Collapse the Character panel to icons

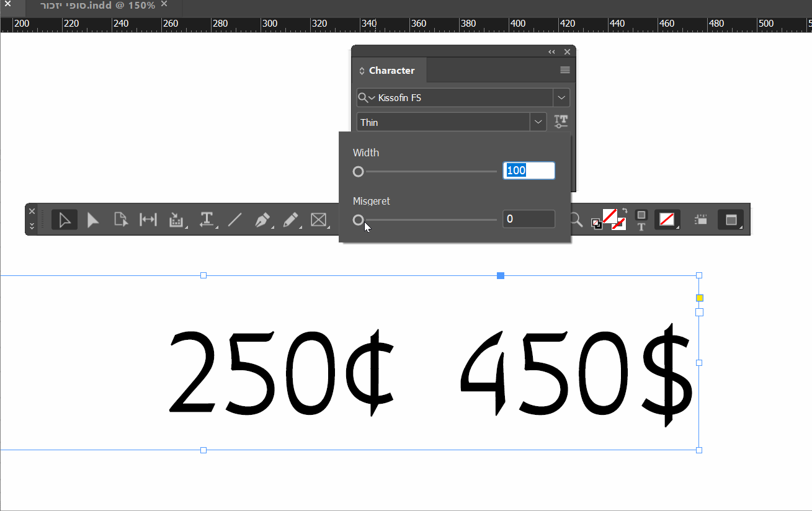(551, 52)
